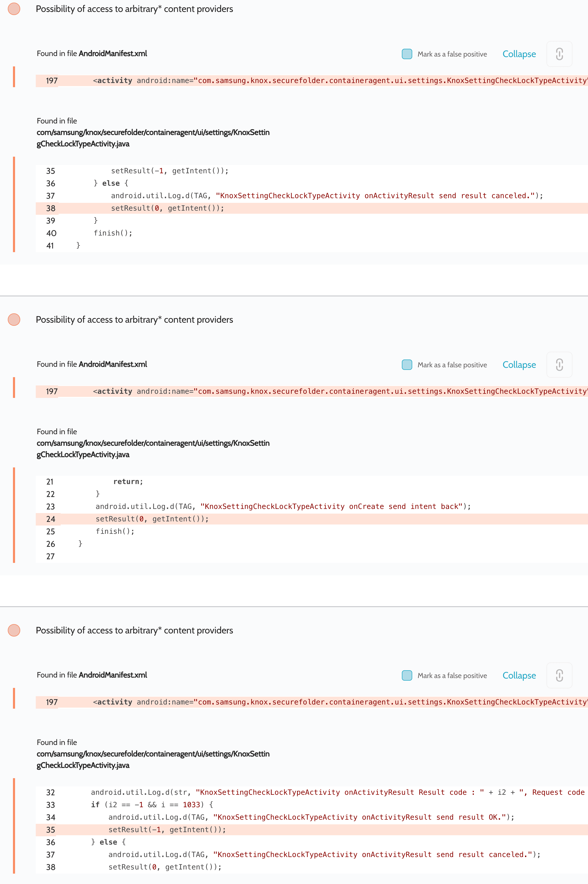Click the link icon in the second finding
Viewport: 588px width, 884px height.
pyautogui.click(x=559, y=365)
